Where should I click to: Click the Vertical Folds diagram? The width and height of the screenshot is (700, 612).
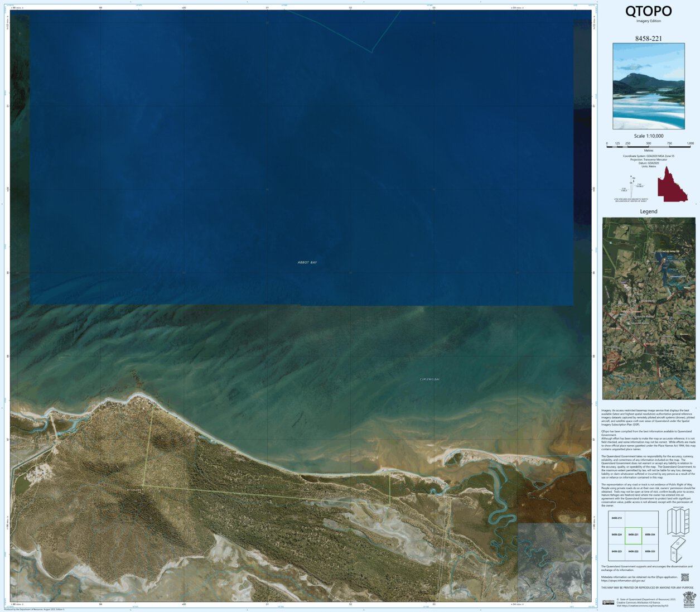[x=679, y=521]
